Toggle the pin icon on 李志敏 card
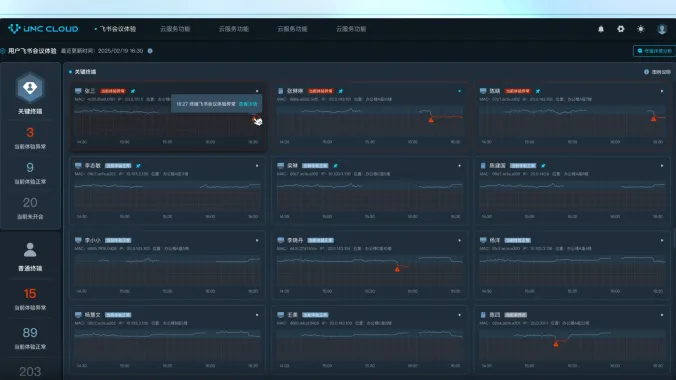The image size is (676, 380). [138, 166]
